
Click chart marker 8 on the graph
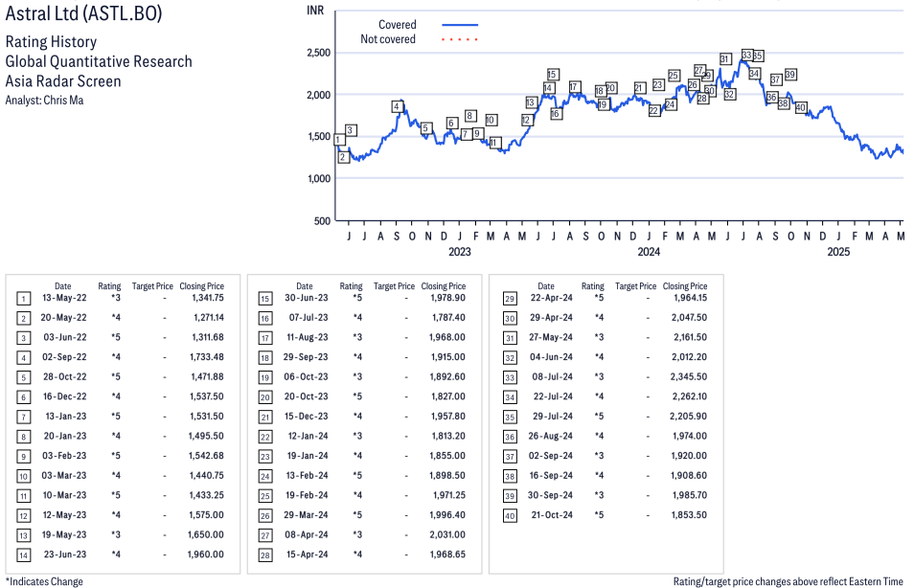click(x=471, y=115)
